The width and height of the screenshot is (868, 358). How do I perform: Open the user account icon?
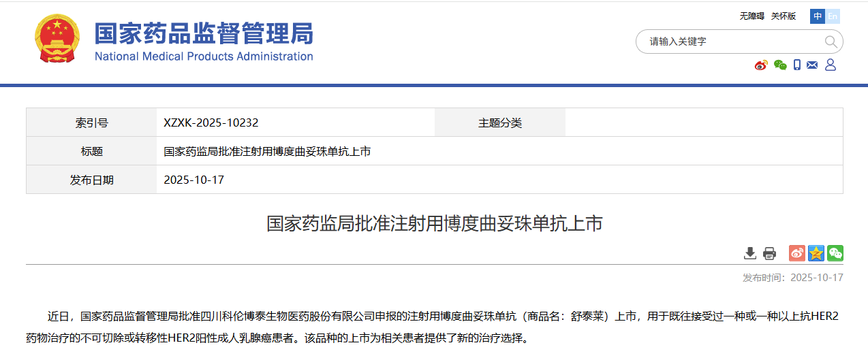tap(831, 65)
